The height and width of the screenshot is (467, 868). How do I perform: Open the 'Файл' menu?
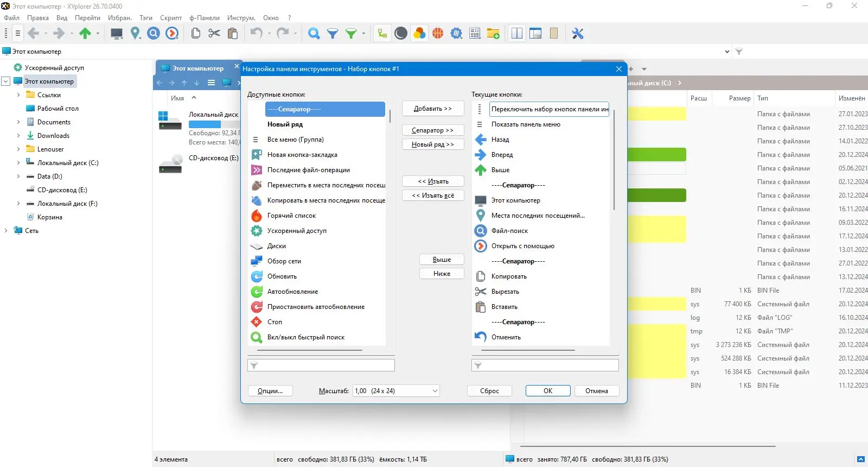coord(11,18)
